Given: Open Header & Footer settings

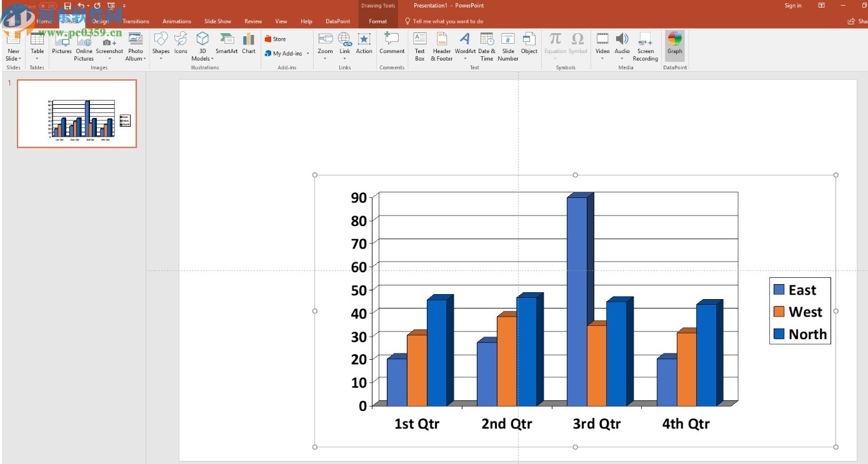Looking at the screenshot, I should point(442,47).
